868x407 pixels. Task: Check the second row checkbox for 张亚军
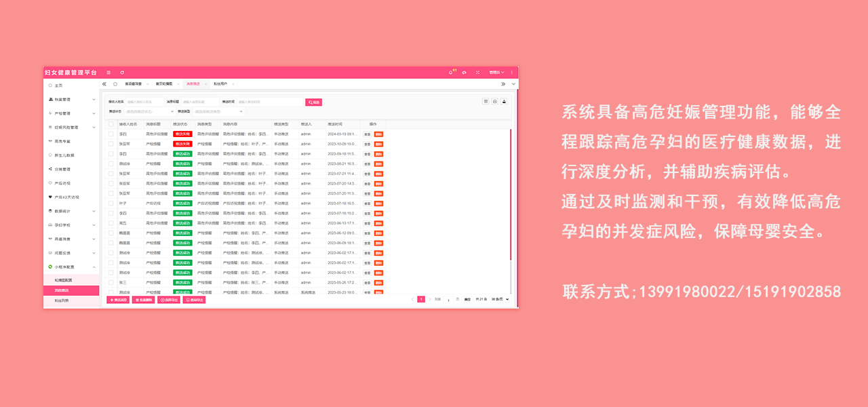(x=111, y=144)
